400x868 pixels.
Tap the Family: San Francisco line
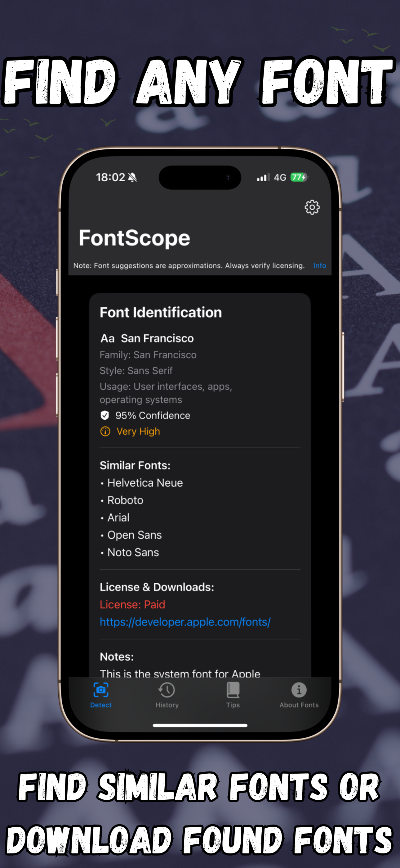click(x=148, y=355)
